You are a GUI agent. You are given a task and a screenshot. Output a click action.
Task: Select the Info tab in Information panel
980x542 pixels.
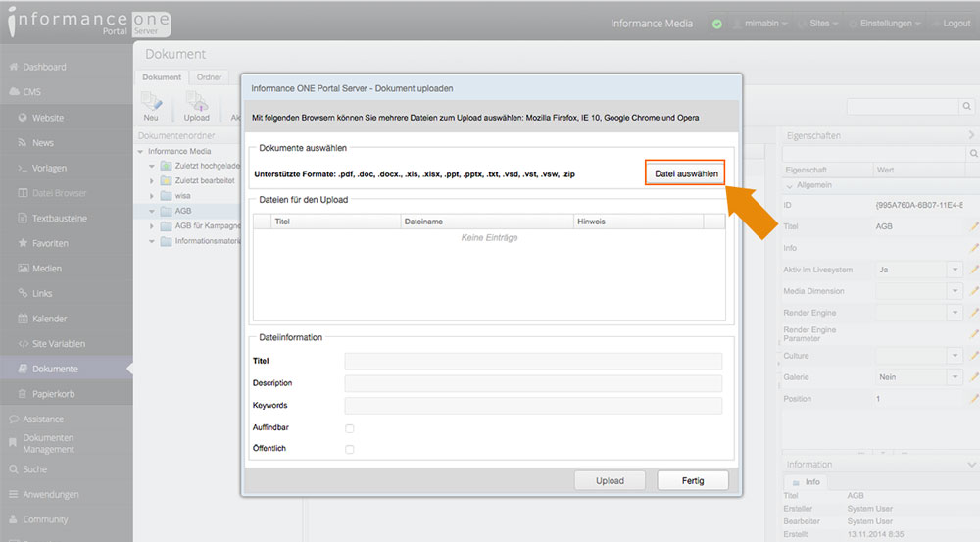pos(807,482)
